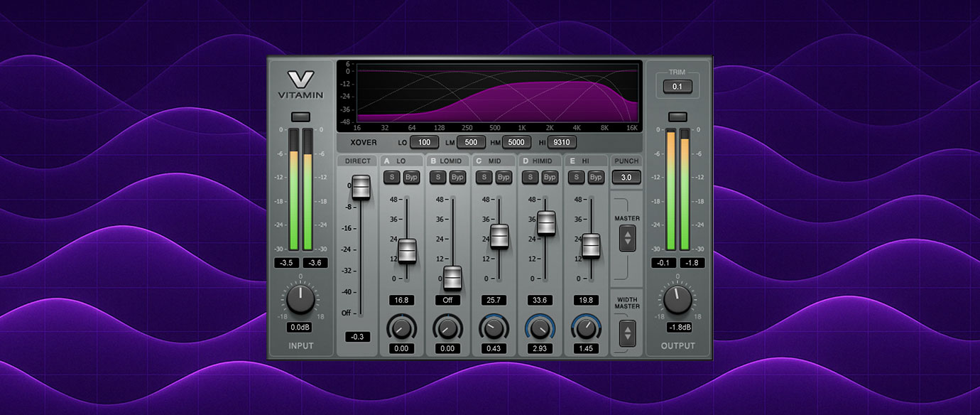Screen dimensions: 980x415
Task: Click the PUNCH value 3.0
Action: pos(626,177)
